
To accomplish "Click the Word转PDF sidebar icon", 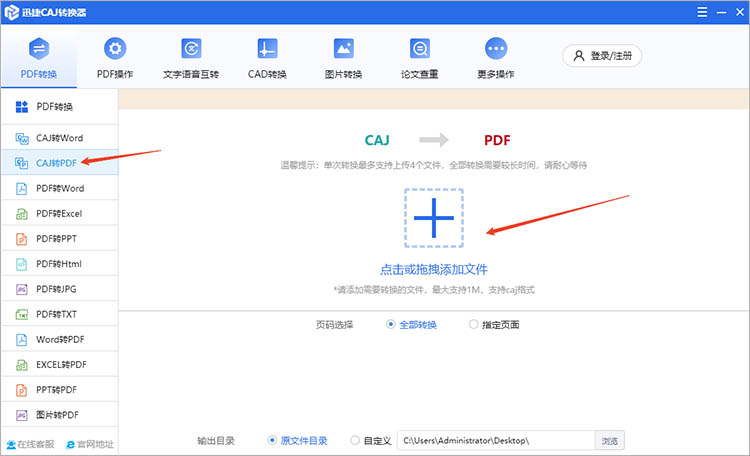I will click(22, 340).
